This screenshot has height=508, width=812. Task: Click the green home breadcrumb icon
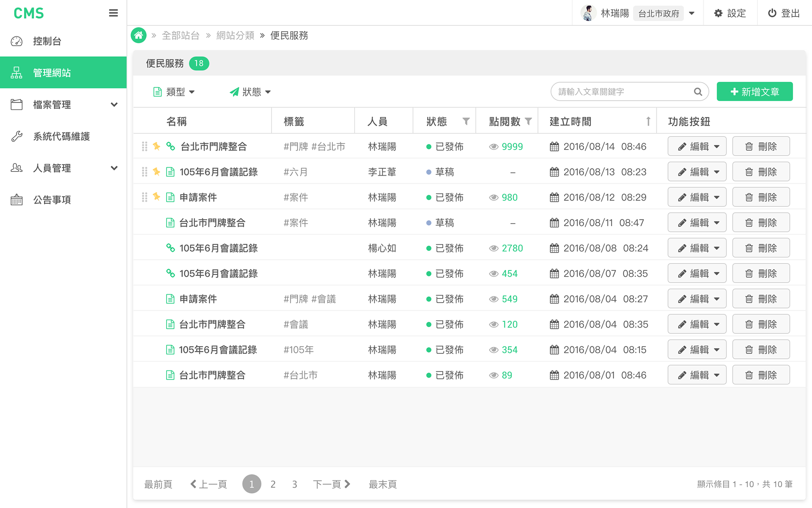coord(138,36)
